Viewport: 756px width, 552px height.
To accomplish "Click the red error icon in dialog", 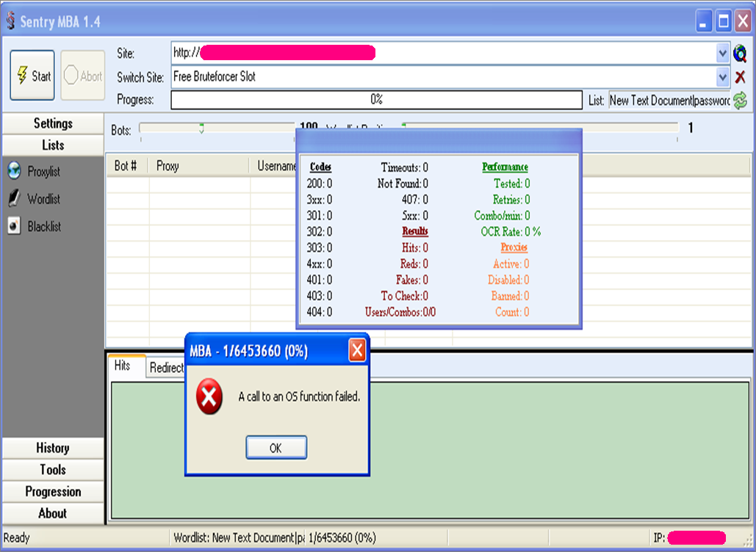I will (209, 396).
